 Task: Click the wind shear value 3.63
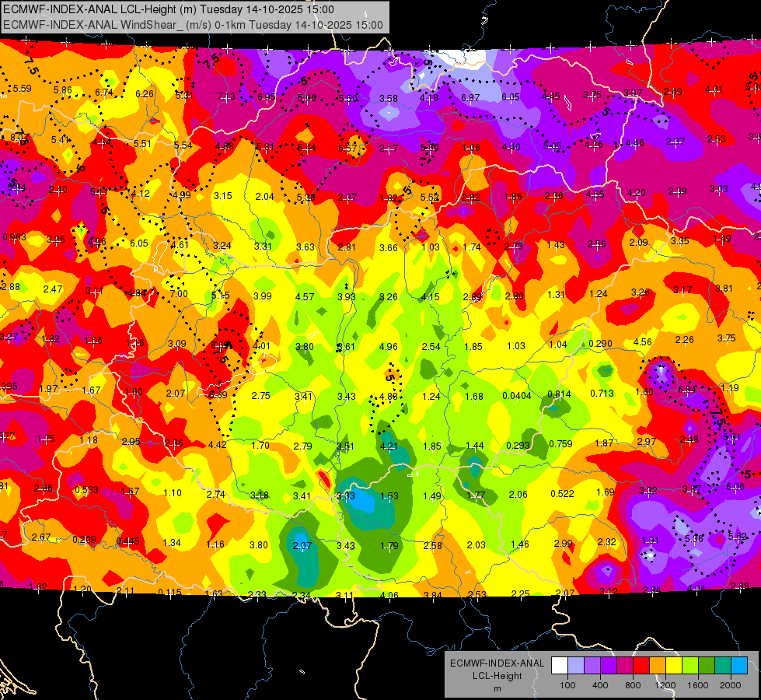click(305, 247)
